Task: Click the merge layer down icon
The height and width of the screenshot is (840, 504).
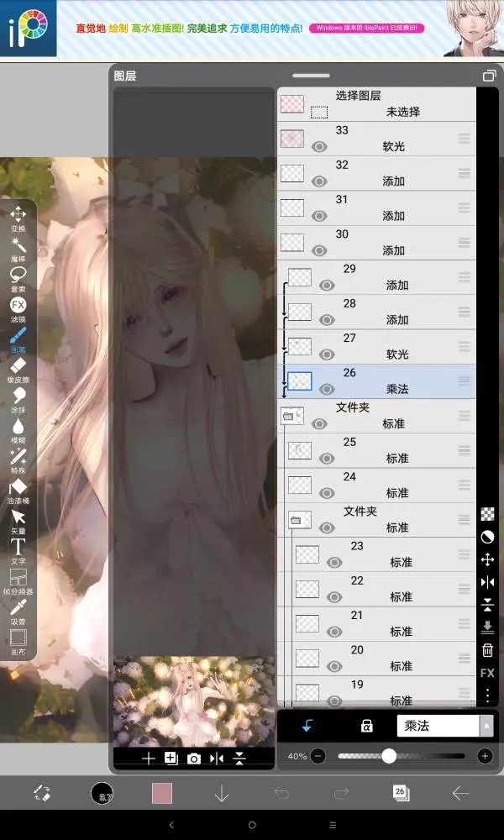Action: pyautogui.click(x=487, y=627)
